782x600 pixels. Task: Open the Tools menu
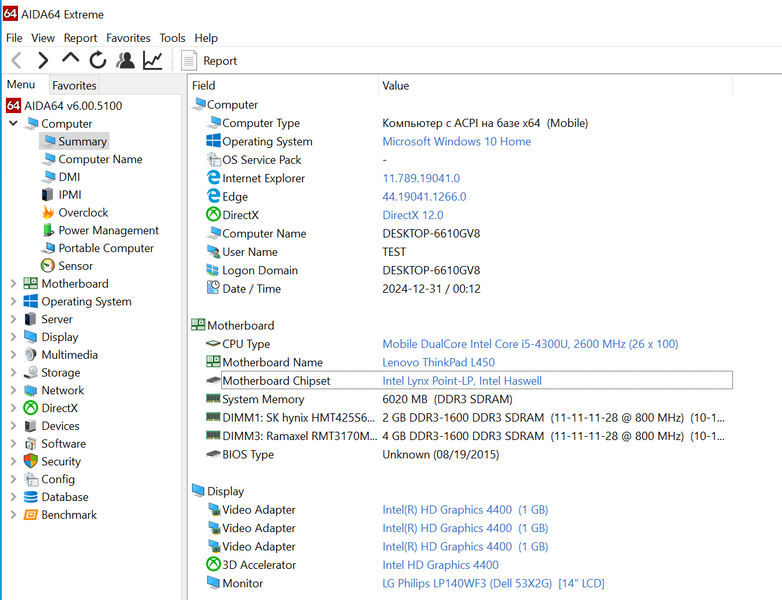click(x=172, y=38)
